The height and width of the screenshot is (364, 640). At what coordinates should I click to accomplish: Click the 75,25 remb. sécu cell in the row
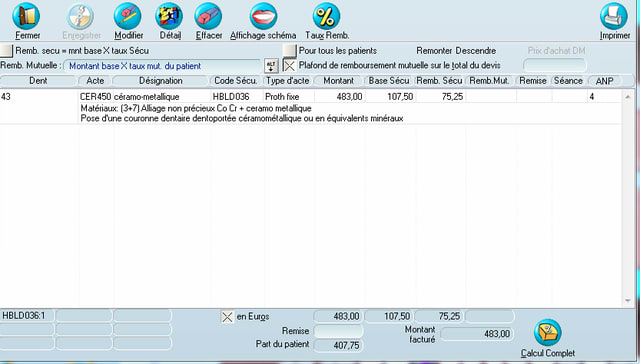[441, 97]
